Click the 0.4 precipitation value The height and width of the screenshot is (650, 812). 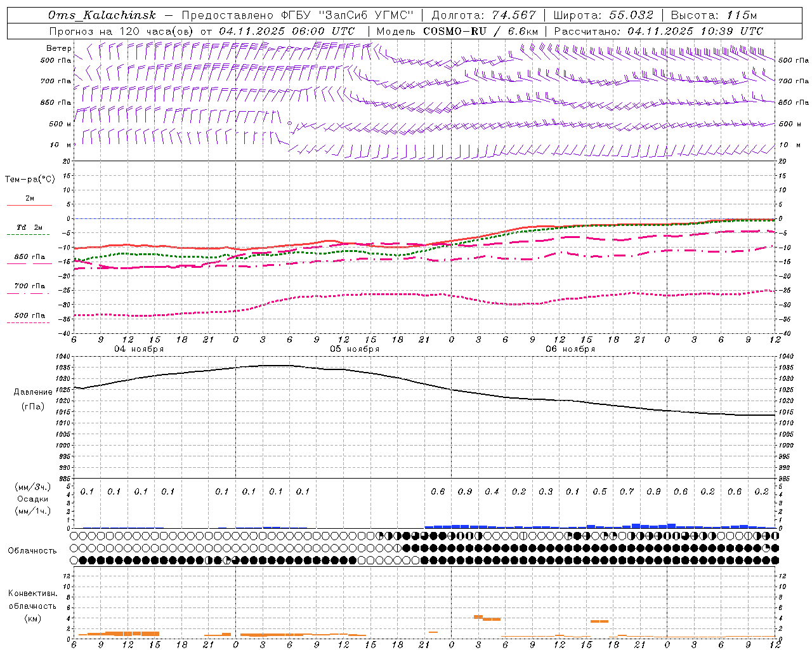click(492, 492)
